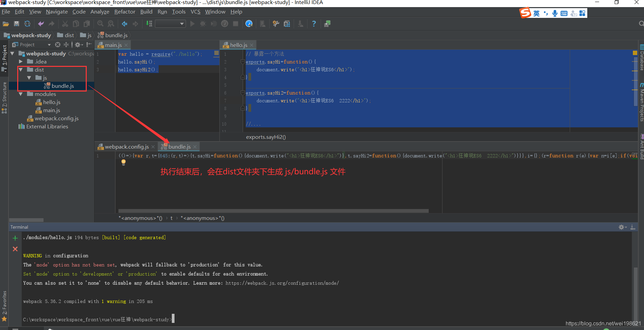The width and height of the screenshot is (644, 330).
Task: Navigate back with the blue arrow
Action: pos(125,24)
